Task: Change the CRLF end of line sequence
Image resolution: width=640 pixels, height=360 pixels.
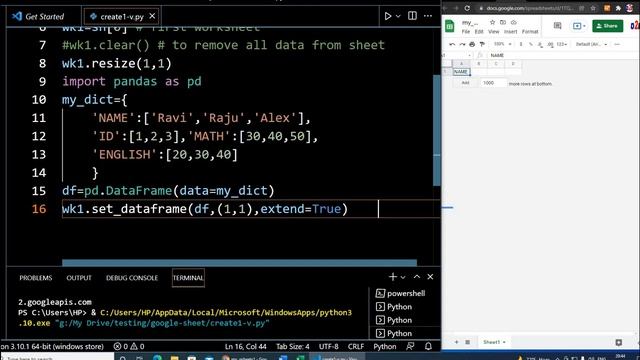Action: 356,346
